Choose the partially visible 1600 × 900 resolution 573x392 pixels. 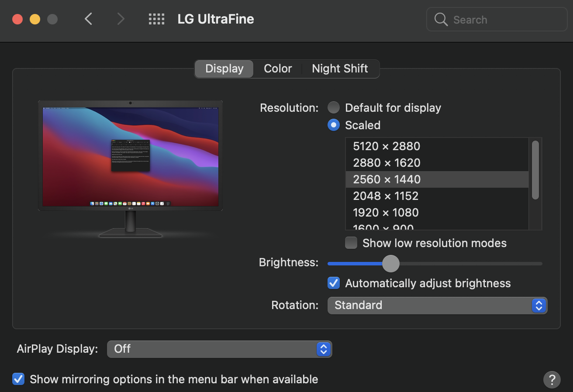(437, 226)
